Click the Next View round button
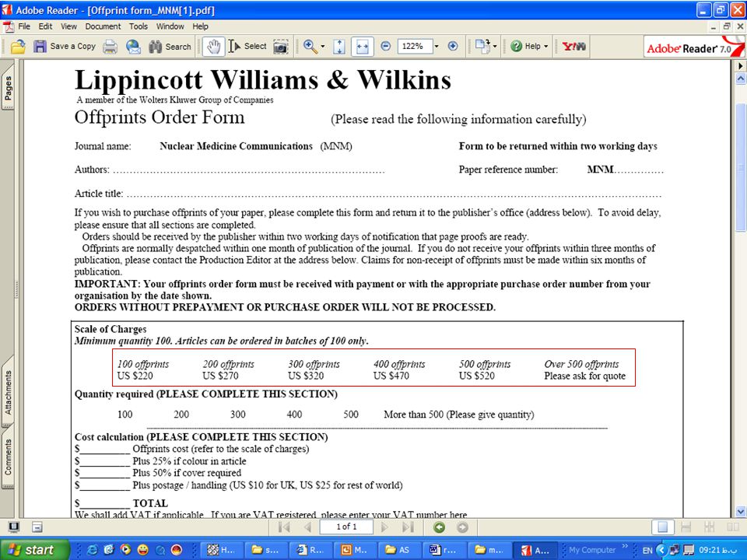747x560 pixels. [x=462, y=527]
